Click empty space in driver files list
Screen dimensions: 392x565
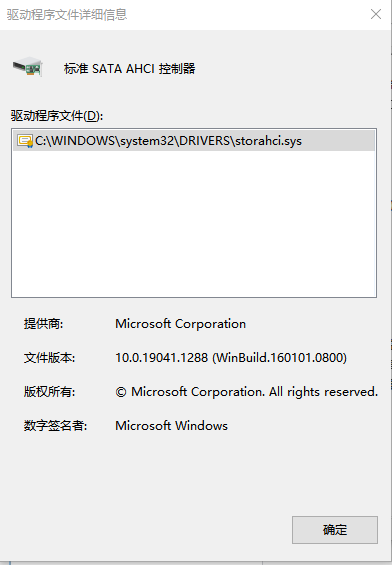[x=194, y=223]
